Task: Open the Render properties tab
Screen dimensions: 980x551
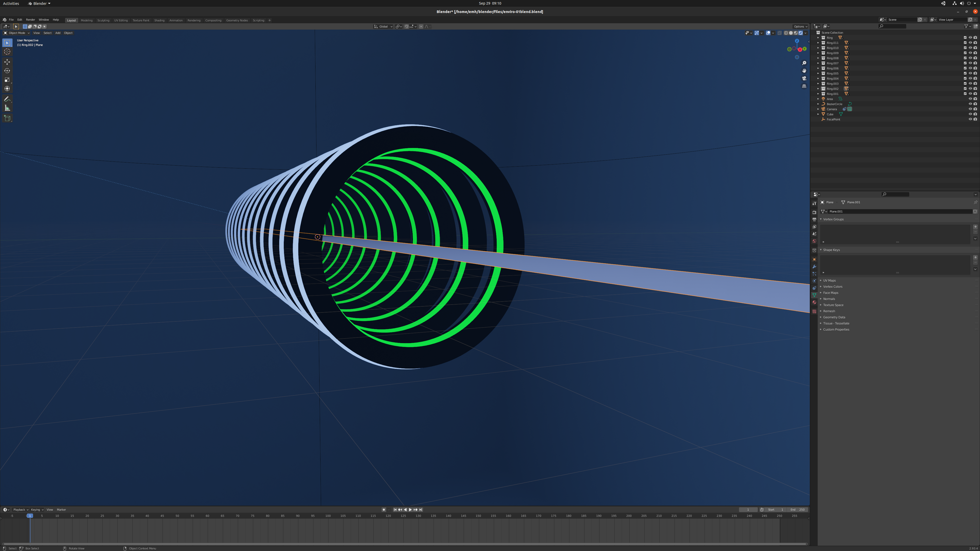Action: [x=814, y=212]
